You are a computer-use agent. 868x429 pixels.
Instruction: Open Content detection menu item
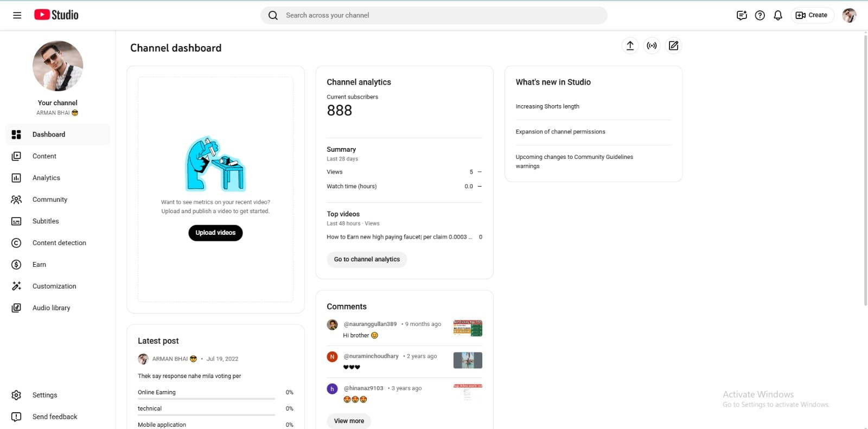point(58,243)
